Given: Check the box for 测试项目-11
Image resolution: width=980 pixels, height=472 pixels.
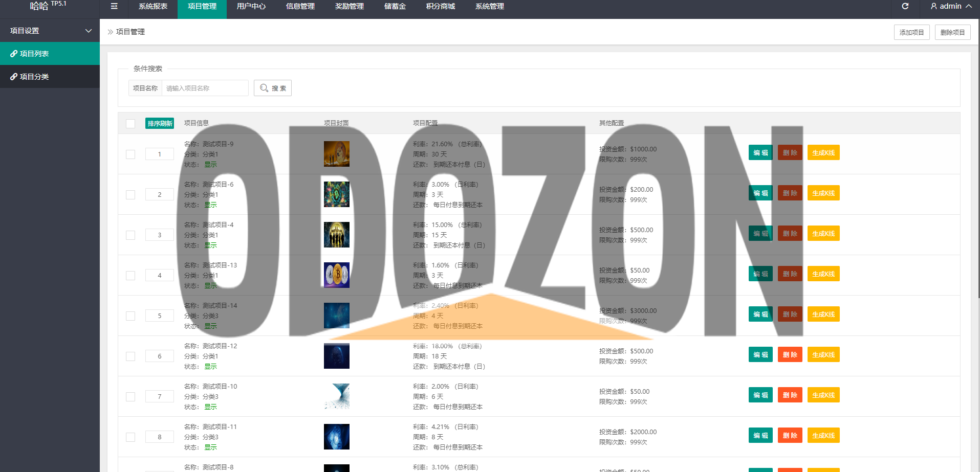Looking at the screenshot, I should [130, 437].
